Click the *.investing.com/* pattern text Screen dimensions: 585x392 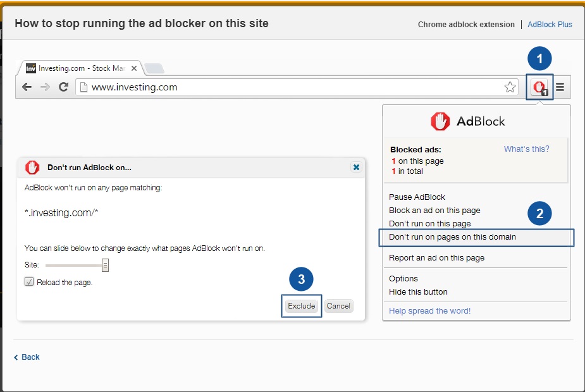click(x=61, y=213)
